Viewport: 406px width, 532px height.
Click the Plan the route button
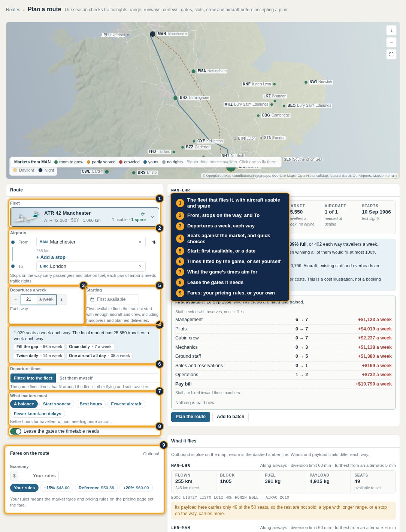pyautogui.click(x=191, y=417)
